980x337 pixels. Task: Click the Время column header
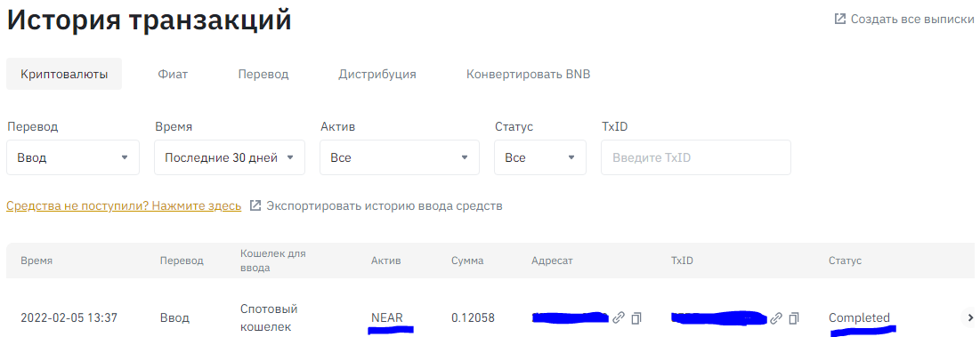point(36,261)
